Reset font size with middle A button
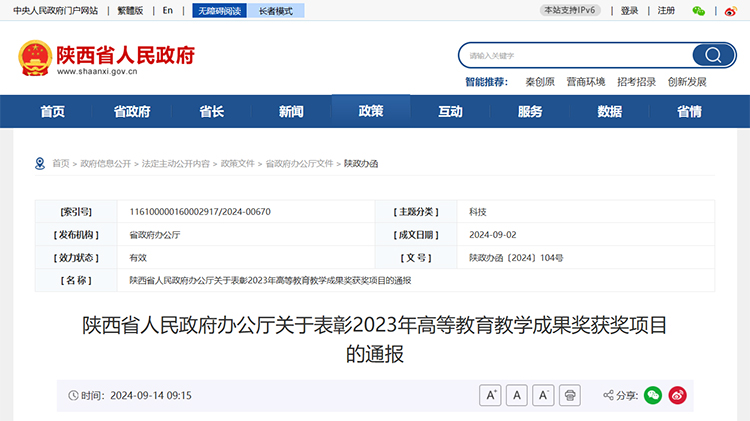750x421 pixels. 517,395
